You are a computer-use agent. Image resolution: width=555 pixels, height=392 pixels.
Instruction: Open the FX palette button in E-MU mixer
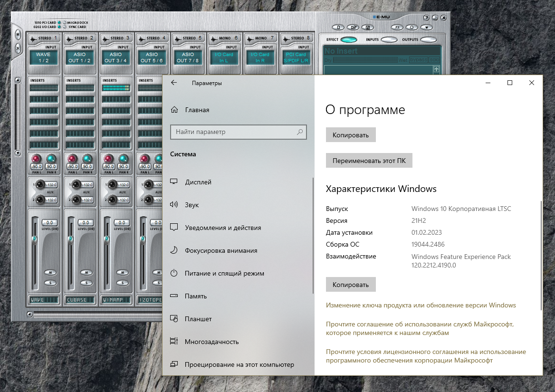tap(397, 27)
